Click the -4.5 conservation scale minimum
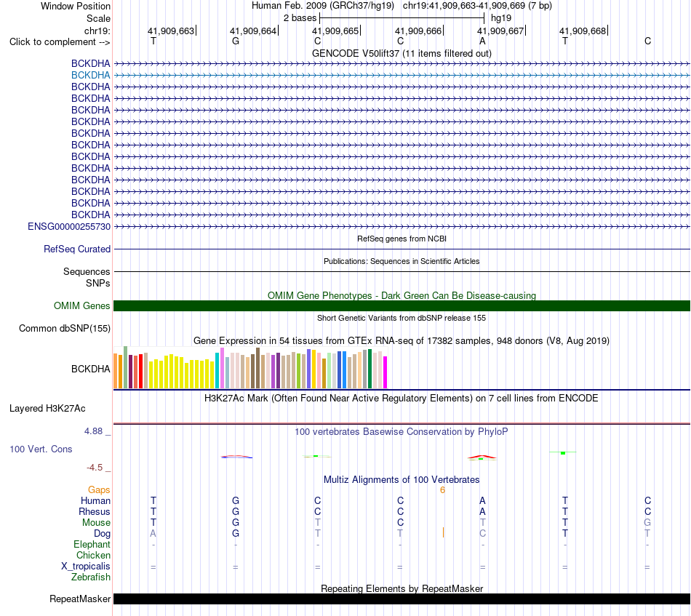 pos(95,468)
